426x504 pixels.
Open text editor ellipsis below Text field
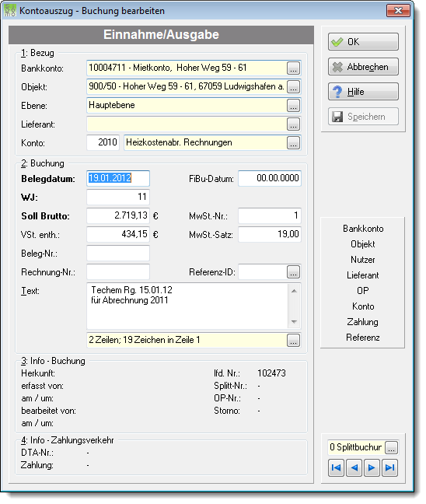[x=293, y=341]
